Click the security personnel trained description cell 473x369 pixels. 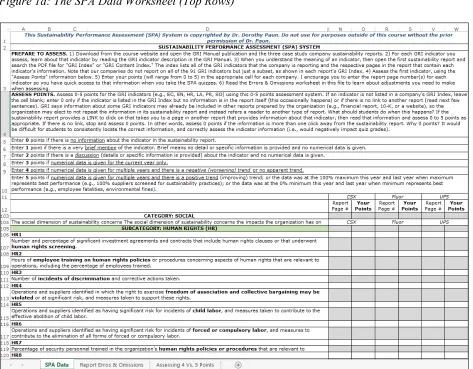tap(169, 349)
